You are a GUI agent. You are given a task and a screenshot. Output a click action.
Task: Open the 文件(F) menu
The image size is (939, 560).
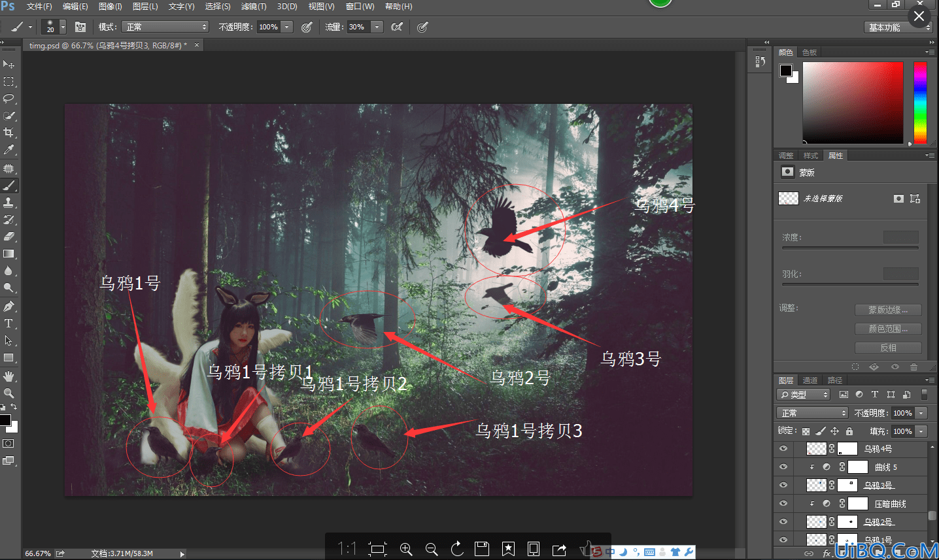tap(39, 7)
